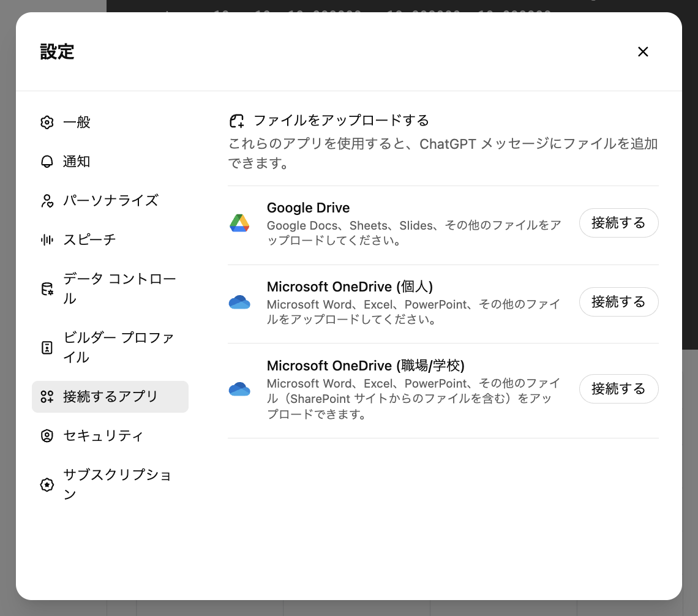698x616 pixels.
Task: Click the person icon beside パーソナライズ
Action: pyautogui.click(x=47, y=201)
